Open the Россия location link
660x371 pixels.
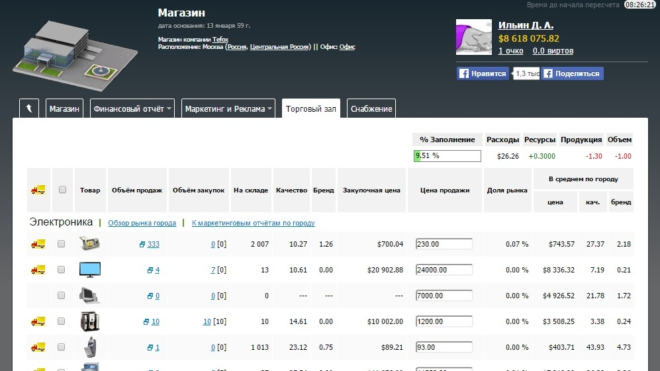click(x=237, y=47)
